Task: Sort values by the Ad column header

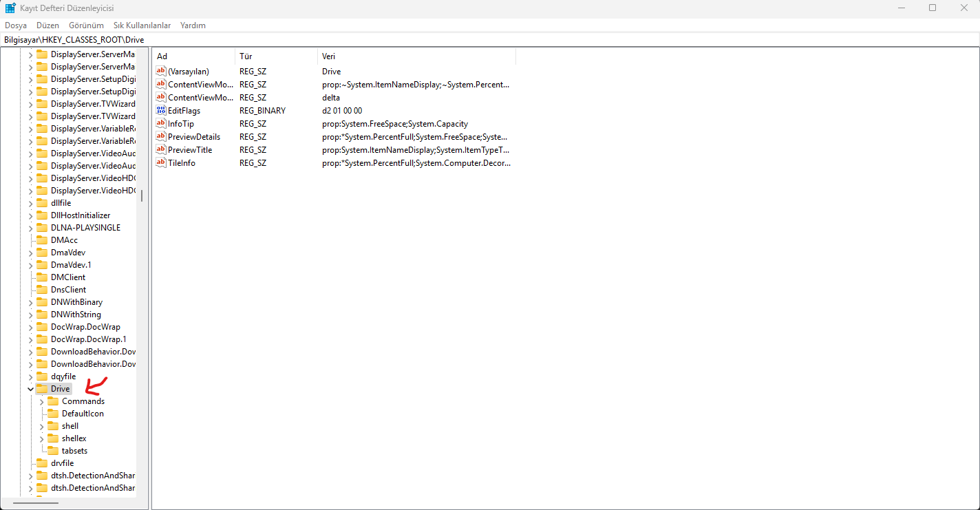Action: tap(193, 56)
